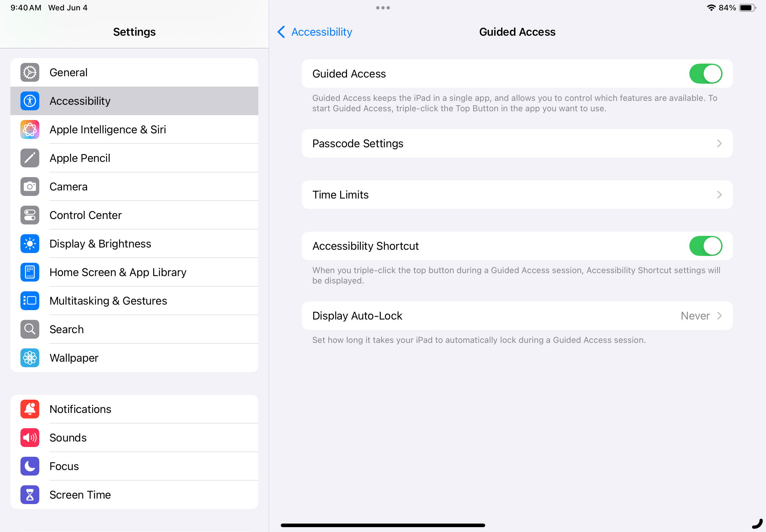
Task: Tap the Home Screen & App Library icon
Action: [30, 272]
